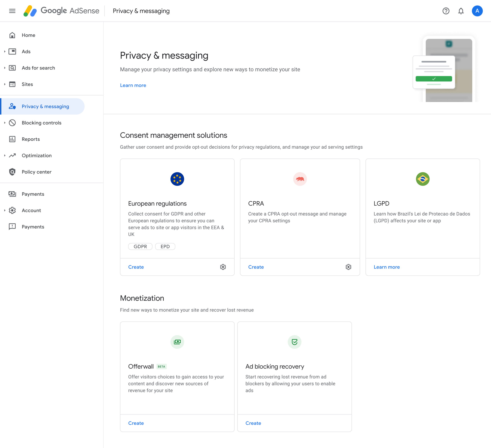Screen dimensions: 491x448
Task: Click the Reports chart icon
Action: tap(12, 139)
